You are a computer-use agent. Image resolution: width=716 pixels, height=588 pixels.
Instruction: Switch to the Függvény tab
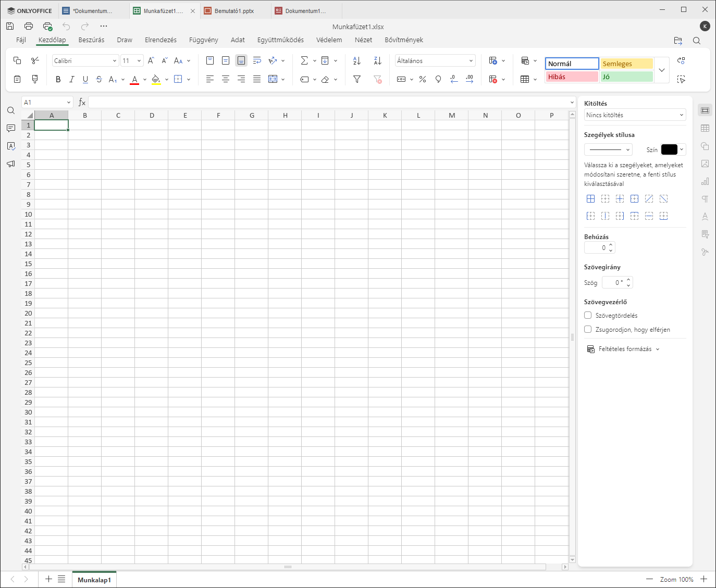[x=204, y=40]
